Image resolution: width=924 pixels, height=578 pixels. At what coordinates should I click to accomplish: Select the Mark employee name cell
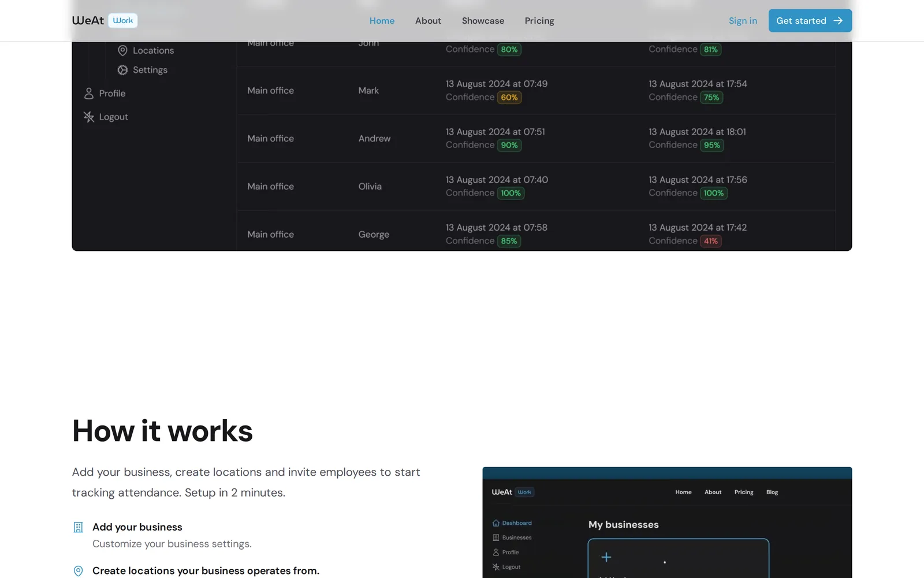click(368, 91)
